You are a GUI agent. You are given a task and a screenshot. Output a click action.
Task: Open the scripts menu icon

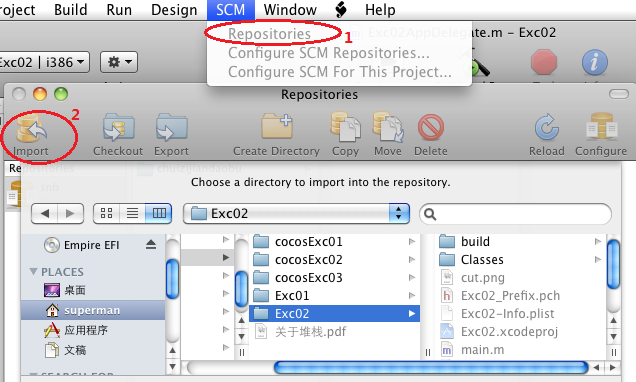[341, 10]
